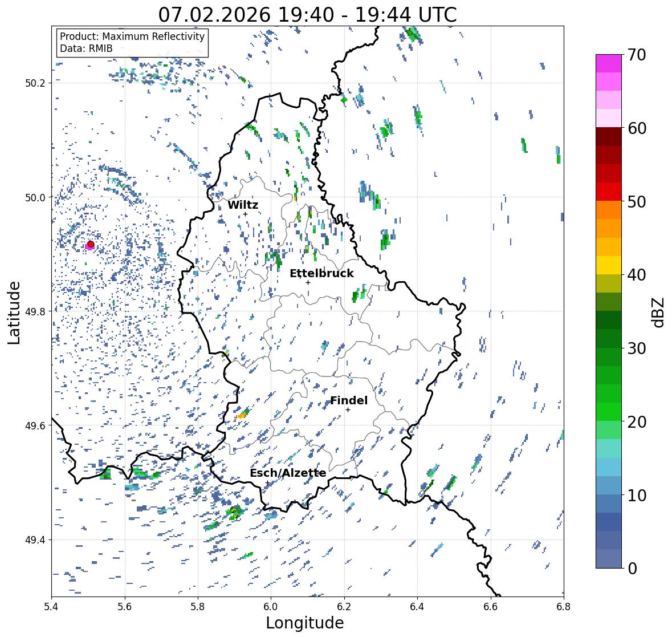Click the 50.2 latitude tick label
Viewport: 672px width, 637px height.
(x=35, y=83)
